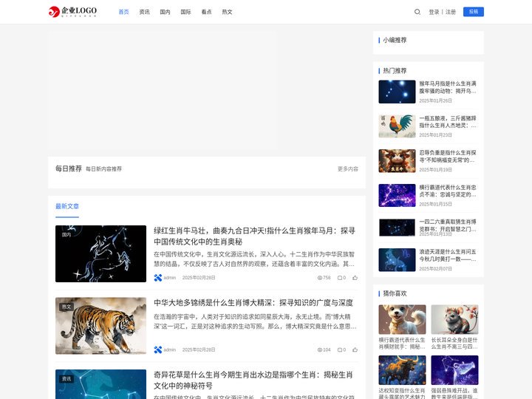Click the comment icon on the 中华大地多锦绣 article
Image resolution: width=532 pixels, height=399 pixels.
click(x=340, y=349)
